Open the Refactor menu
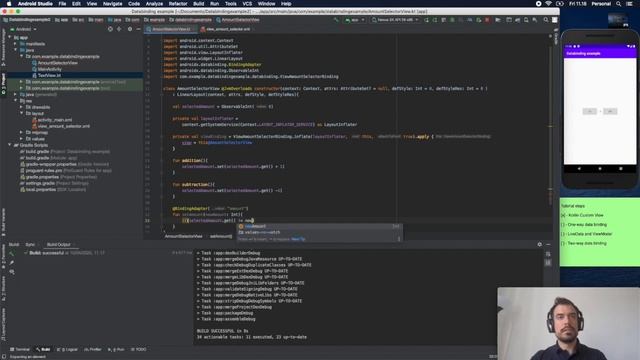 coord(178,4)
